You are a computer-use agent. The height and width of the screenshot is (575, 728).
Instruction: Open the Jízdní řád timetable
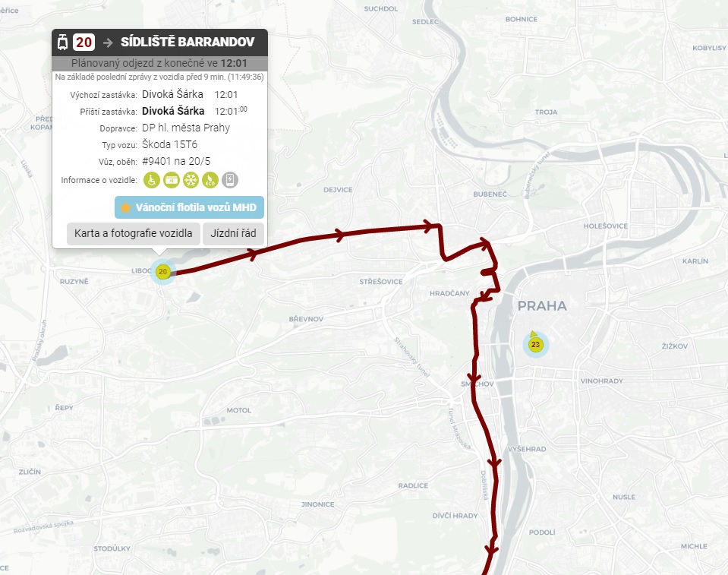pos(234,233)
